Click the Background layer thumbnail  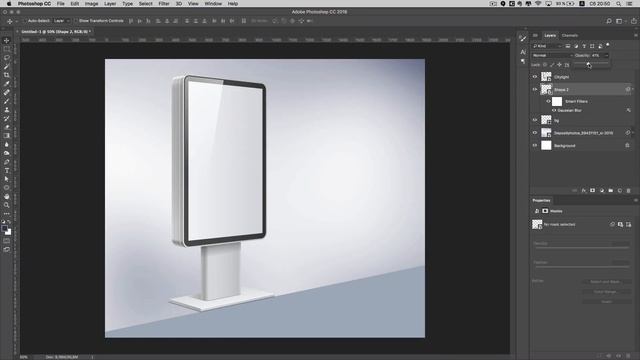point(546,145)
